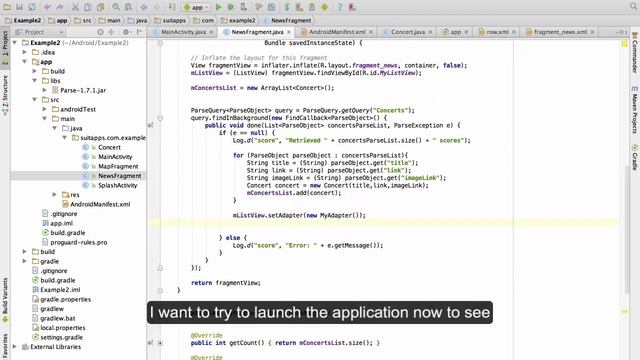Collapse the suitapps.com.example package node

pyautogui.click(x=64, y=138)
